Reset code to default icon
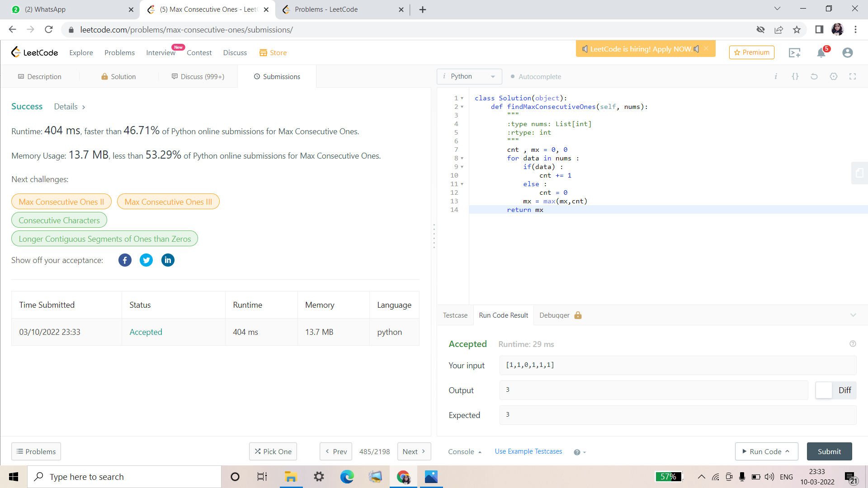The width and height of the screenshot is (868, 488). coord(814,76)
